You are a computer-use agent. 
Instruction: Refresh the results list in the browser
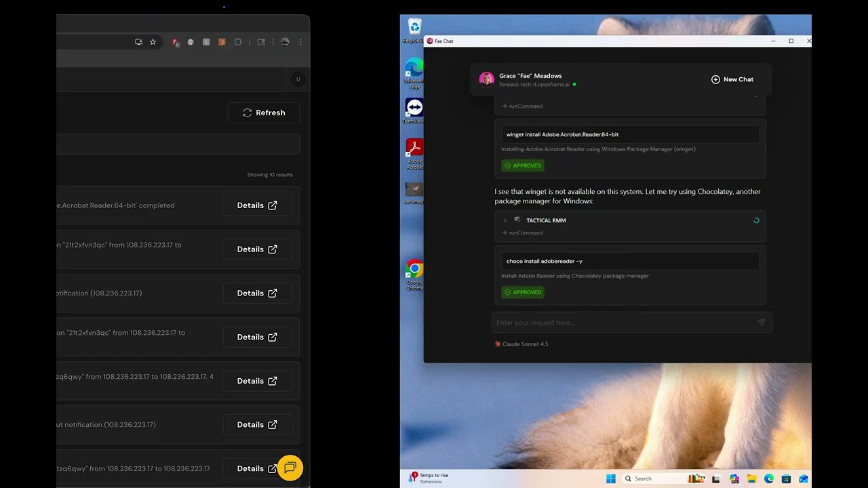[264, 113]
